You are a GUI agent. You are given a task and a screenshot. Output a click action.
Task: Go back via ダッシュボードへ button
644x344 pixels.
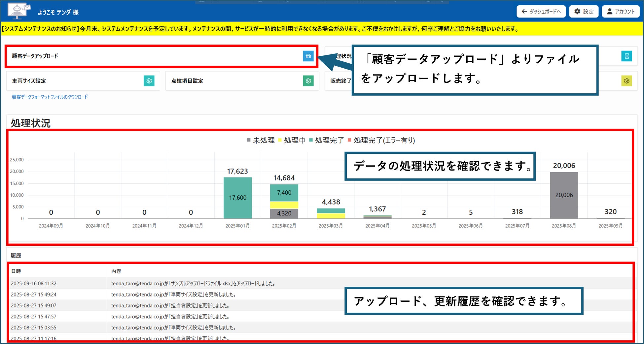(541, 12)
